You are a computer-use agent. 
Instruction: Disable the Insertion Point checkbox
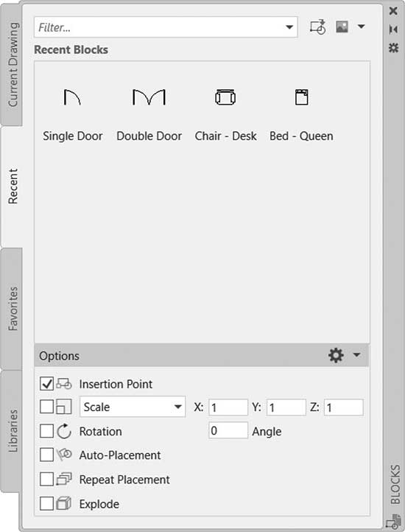46,384
